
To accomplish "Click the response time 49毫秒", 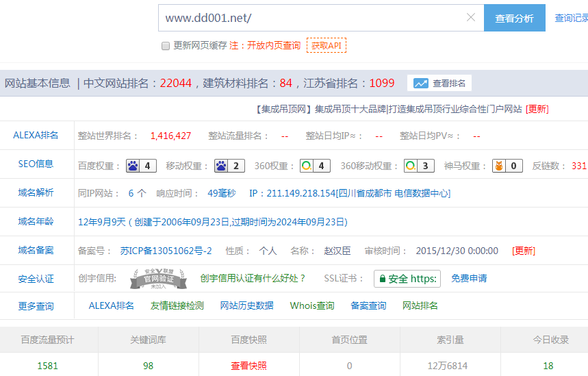I will pos(222,193).
